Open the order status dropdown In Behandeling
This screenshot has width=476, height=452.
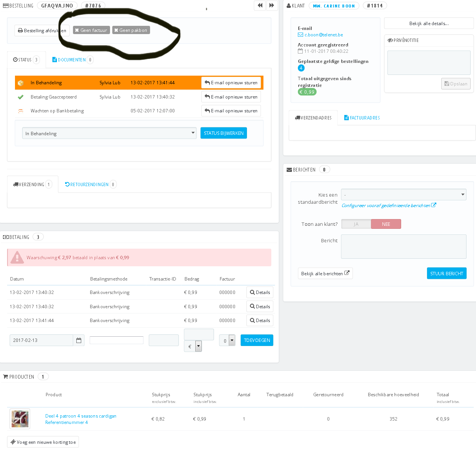[x=109, y=133]
